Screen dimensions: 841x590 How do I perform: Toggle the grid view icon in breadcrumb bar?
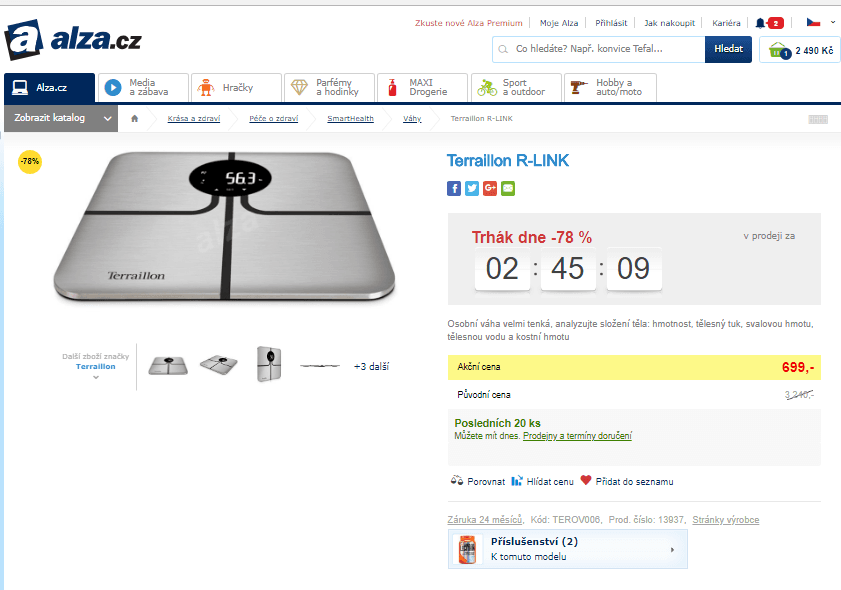coord(818,119)
